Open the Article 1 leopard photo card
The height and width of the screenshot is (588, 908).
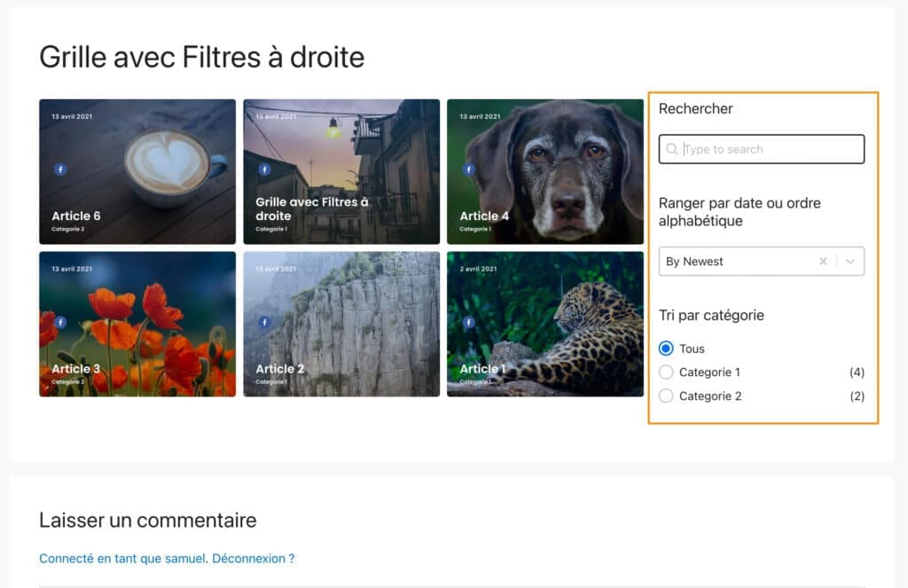click(x=545, y=325)
